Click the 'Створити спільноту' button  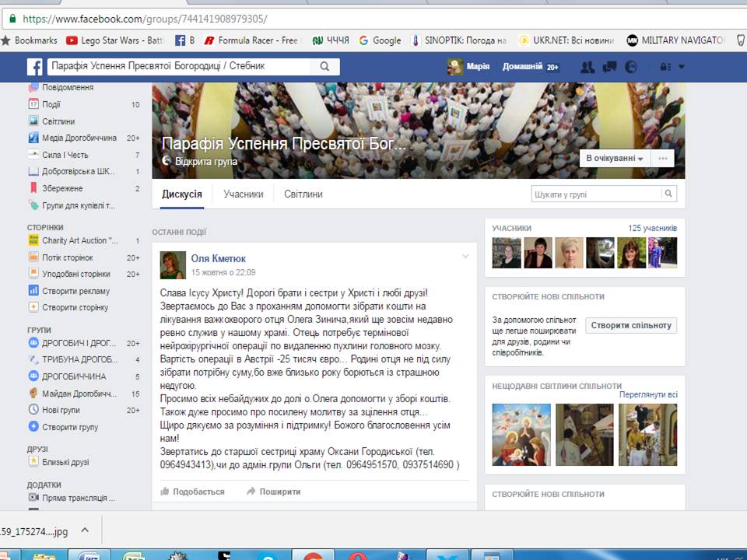(631, 325)
